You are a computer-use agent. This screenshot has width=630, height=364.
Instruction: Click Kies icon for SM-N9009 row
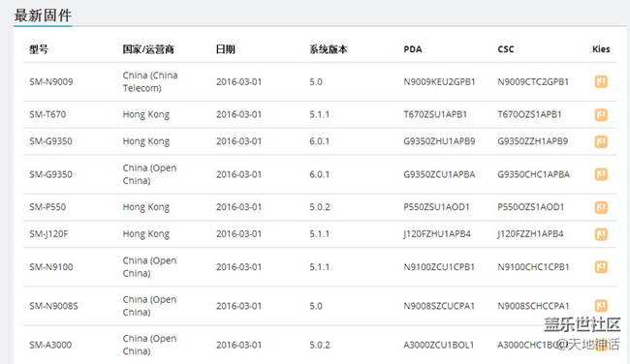(x=601, y=82)
